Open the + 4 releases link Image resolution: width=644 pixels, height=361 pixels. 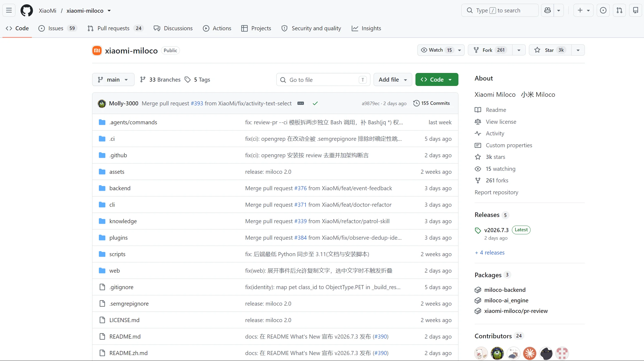(490, 253)
